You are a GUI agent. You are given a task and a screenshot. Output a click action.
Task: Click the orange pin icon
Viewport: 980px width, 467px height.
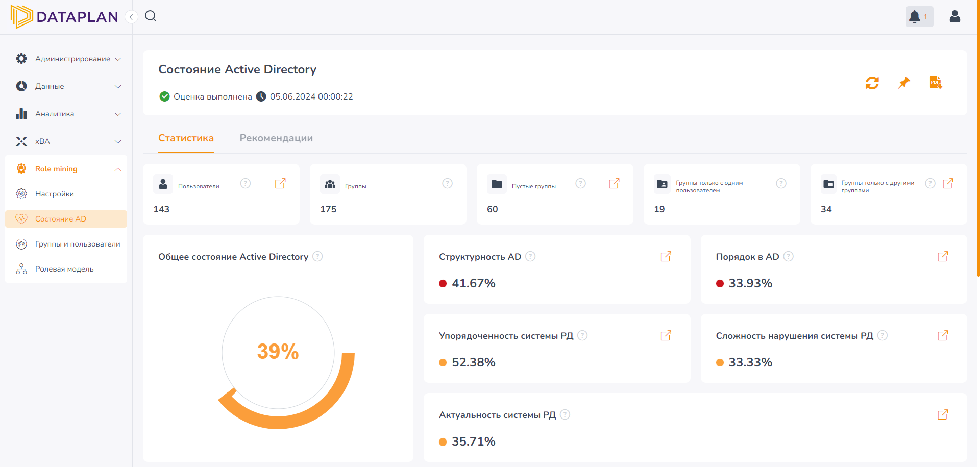coord(904,83)
